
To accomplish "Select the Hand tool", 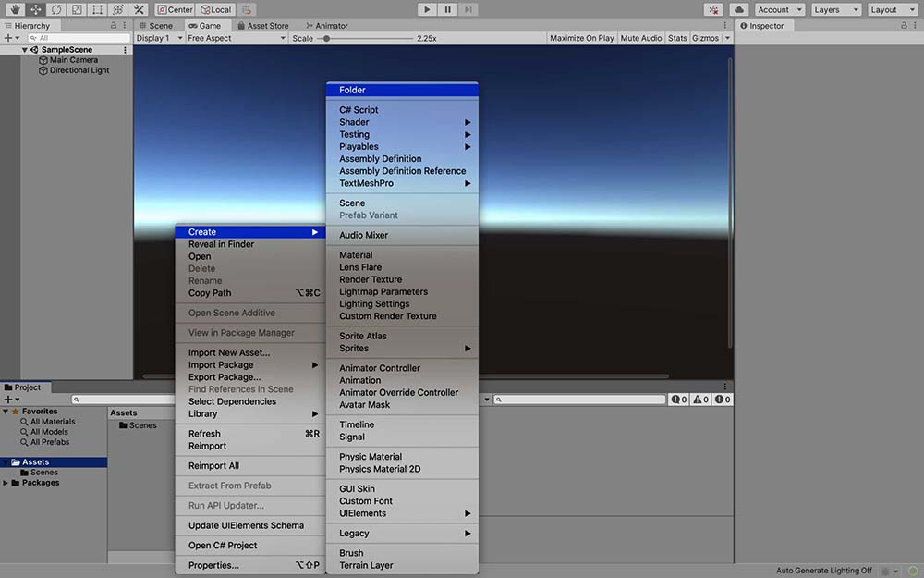I will pyautogui.click(x=16, y=9).
